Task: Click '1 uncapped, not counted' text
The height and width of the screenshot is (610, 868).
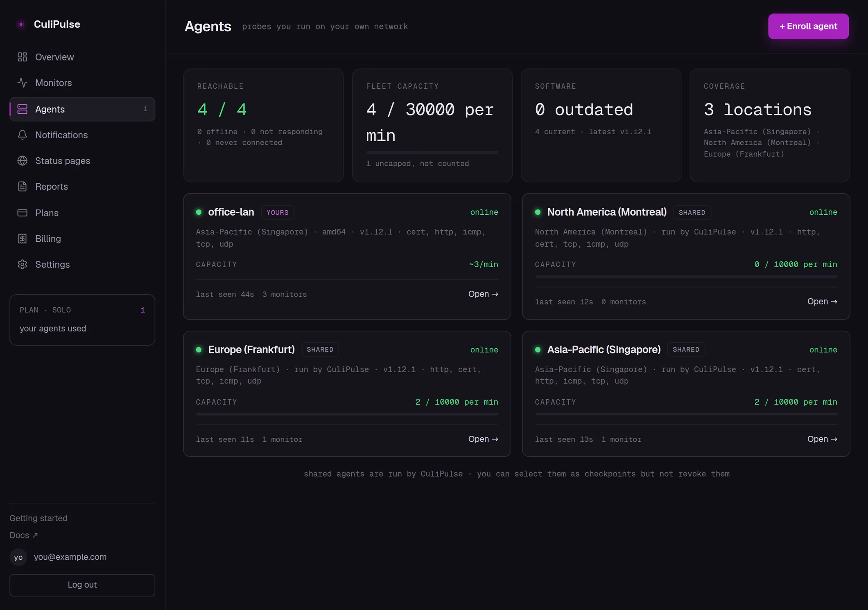Action: [417, 163]
